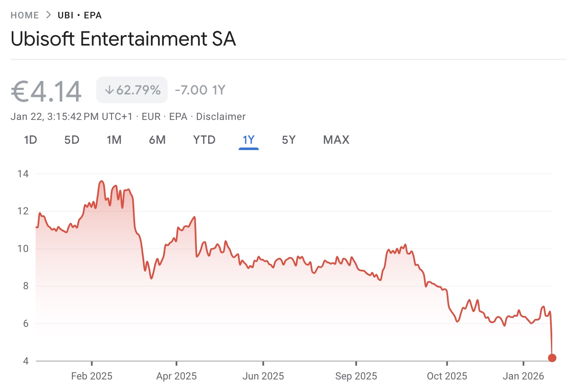The height and width of the screenshot is (392, 566).
Task: Navigate to HOME via the breadcrumb
Action: pos(25,15)
